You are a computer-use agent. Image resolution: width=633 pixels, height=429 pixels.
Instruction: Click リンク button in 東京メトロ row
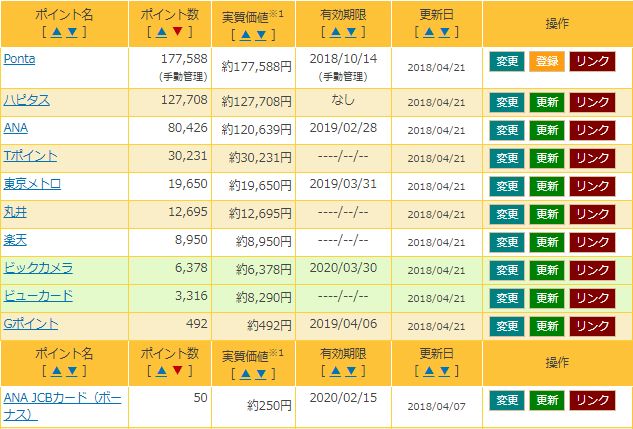click(x=592, y=186)
